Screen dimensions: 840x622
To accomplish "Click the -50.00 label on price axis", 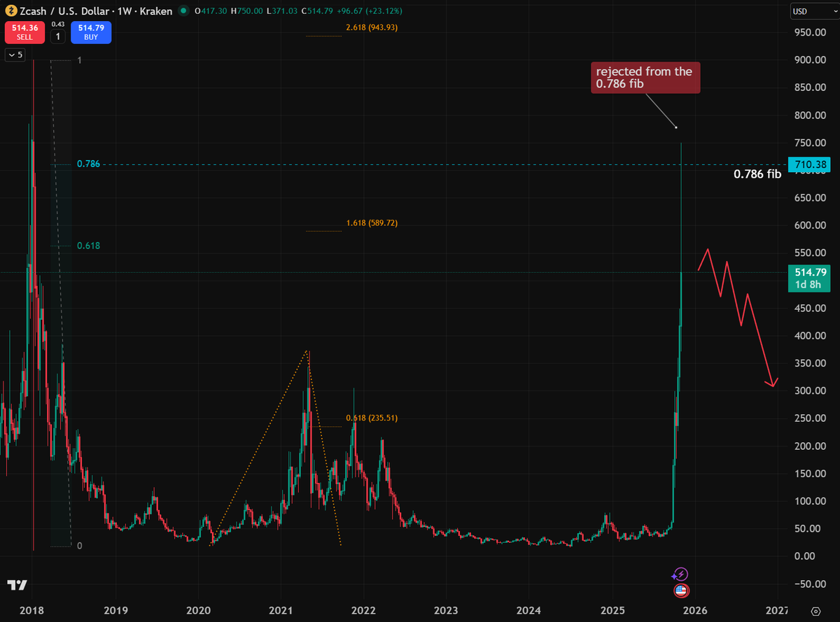I will pyautogui.click(x=810, y=583).
